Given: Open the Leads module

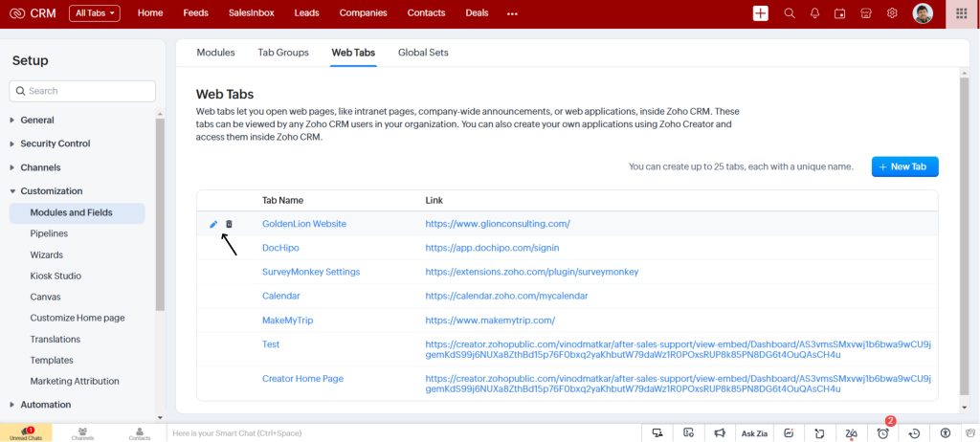Looking at the screenshot, I should click(306, 12).
